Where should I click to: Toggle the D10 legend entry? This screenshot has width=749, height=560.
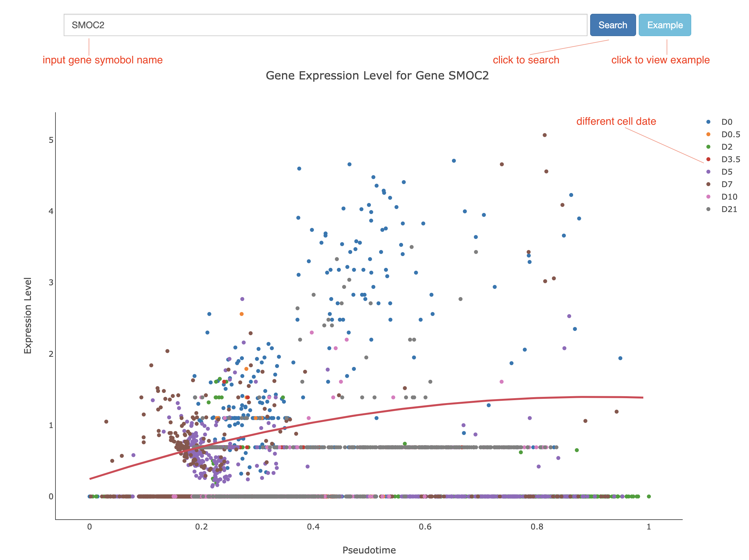pyautogui.click(x=722, y=197)
